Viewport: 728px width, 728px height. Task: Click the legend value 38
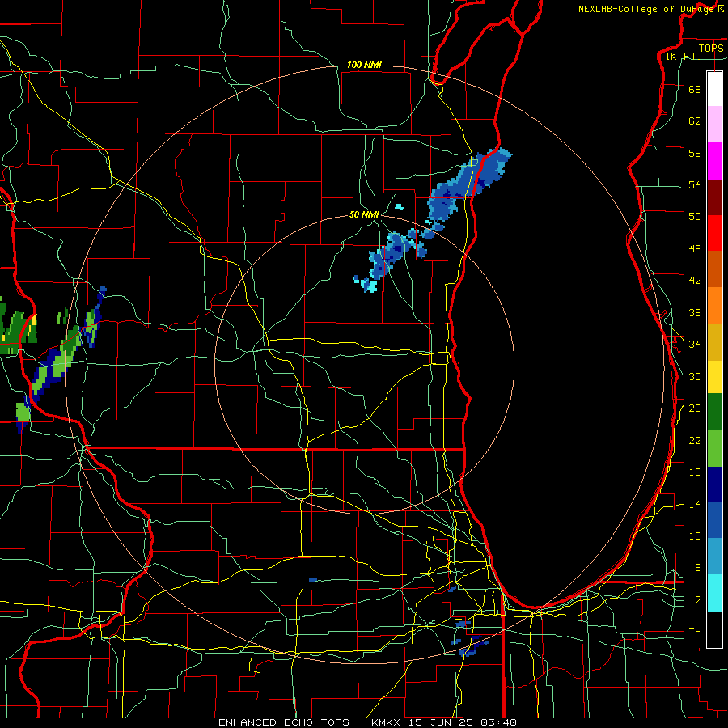pos(695,312)
